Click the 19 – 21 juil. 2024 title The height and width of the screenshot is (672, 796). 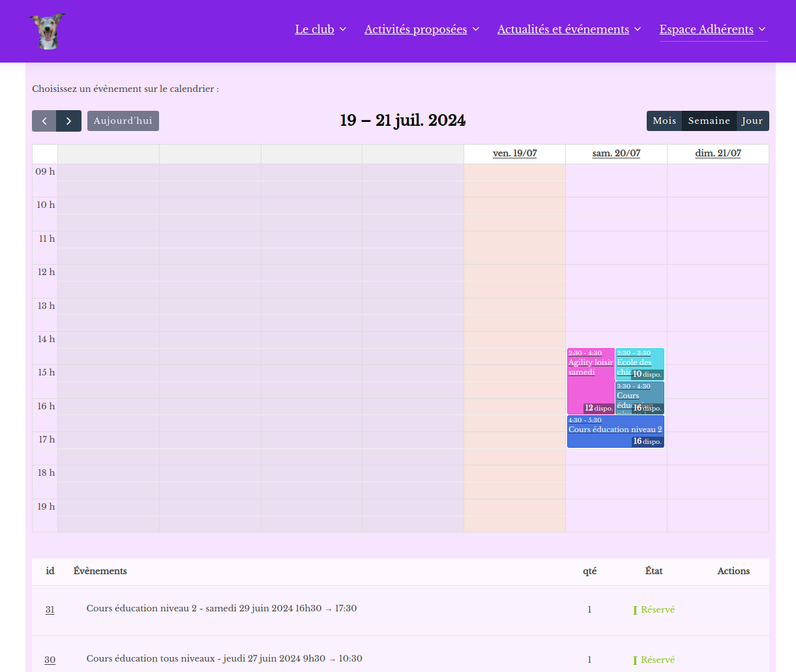(x=403, y=121)
